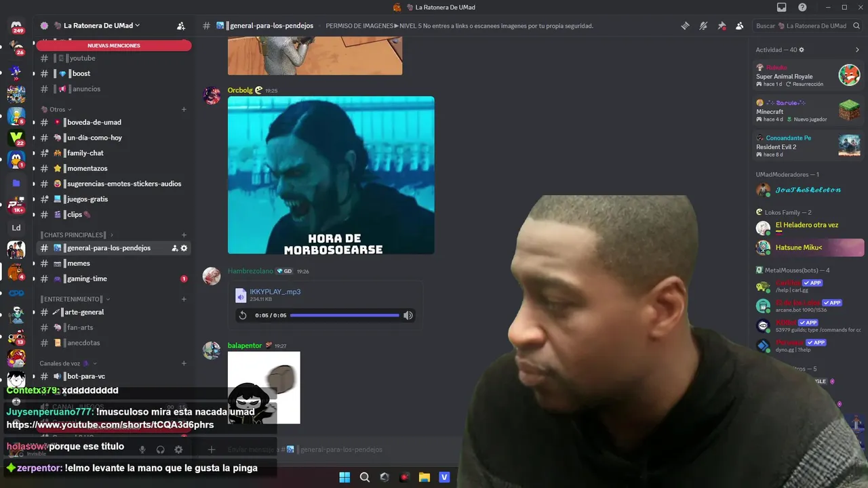
Task: Click the Hambrezolano username
Action: (x=250, y=271)
